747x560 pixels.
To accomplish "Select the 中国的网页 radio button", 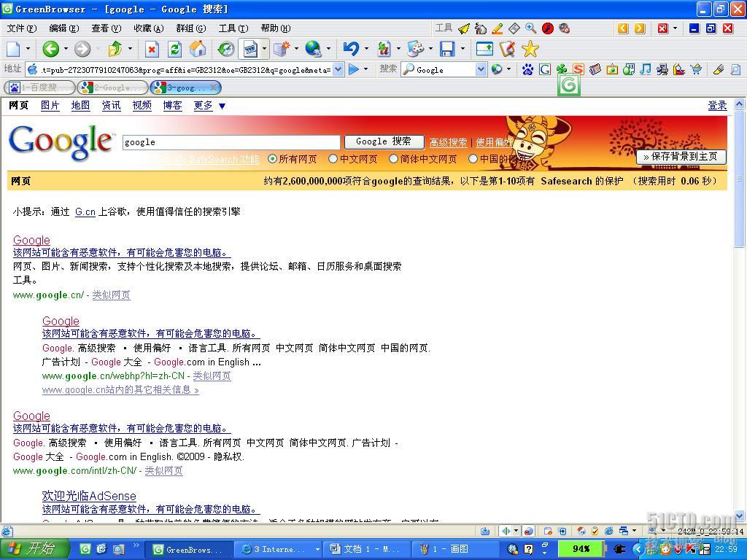I will click(473, 158).
